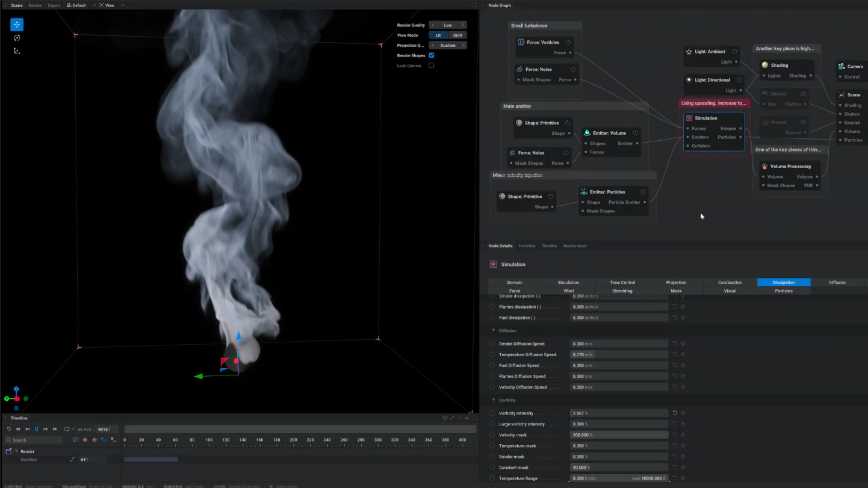
Task: Click the Force: Vorticles node power icon
Action: 568,43
